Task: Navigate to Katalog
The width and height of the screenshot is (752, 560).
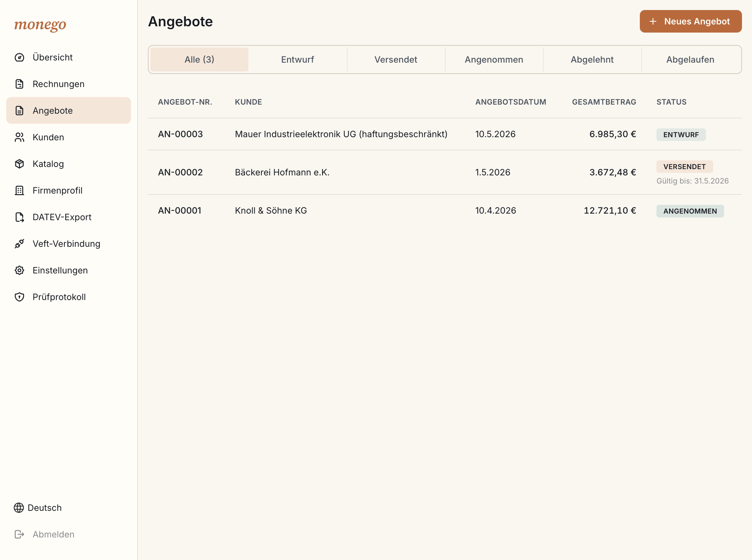Action: click(x=69, y=164)
